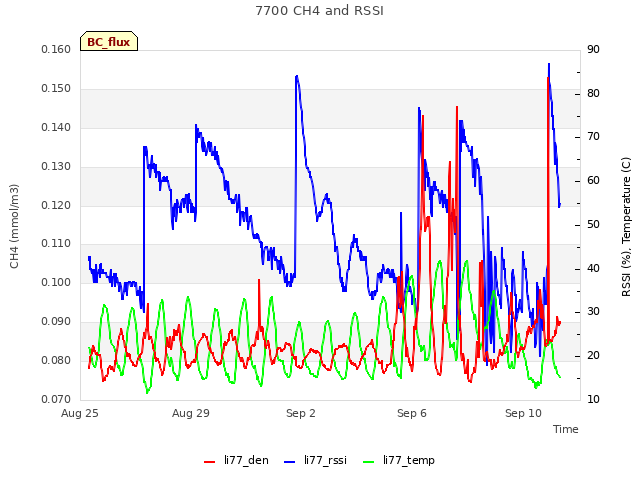Click the 0.150 left axis value
Screen dimensions: 640x480
[56, 88]
